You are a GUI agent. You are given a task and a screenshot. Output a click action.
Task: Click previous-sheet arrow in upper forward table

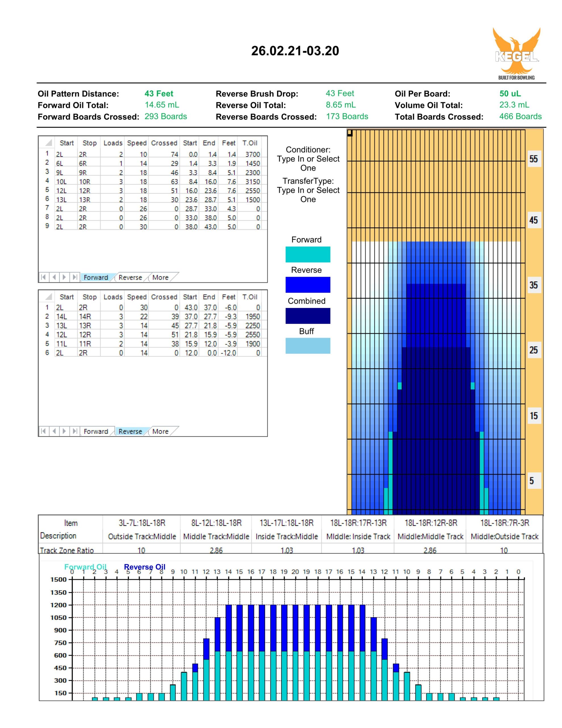54,277
